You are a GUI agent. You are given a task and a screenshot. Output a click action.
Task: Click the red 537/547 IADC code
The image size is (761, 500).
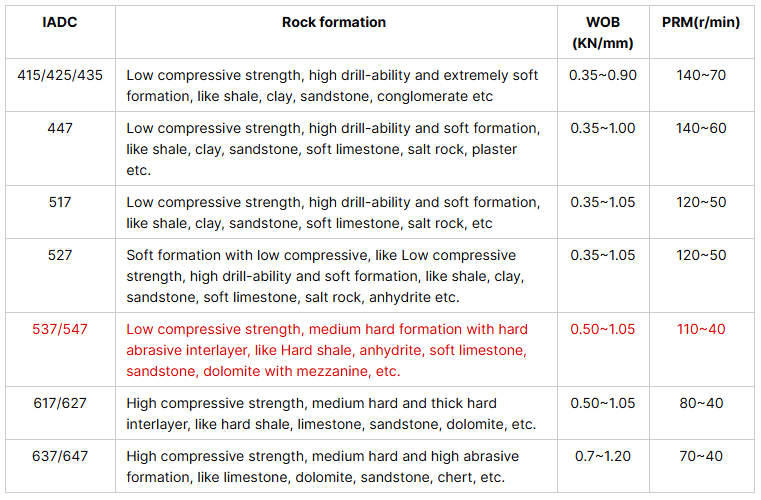[x=60, y=329]
